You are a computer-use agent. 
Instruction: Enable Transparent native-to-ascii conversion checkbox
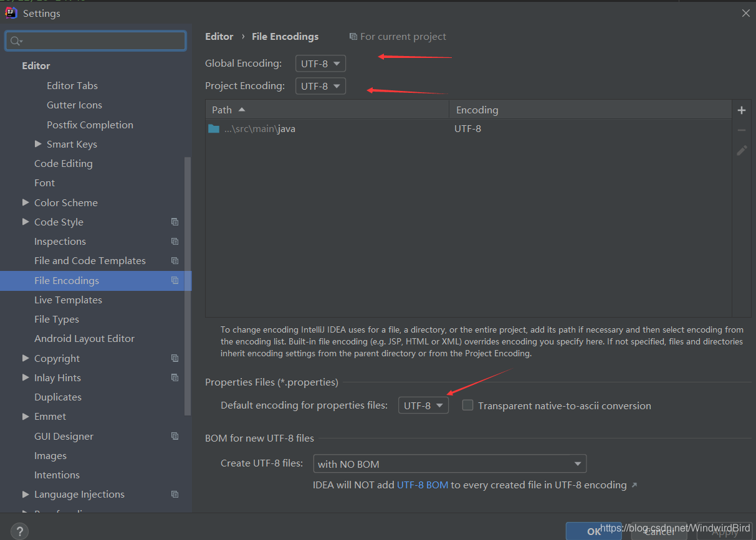point(467,405)
